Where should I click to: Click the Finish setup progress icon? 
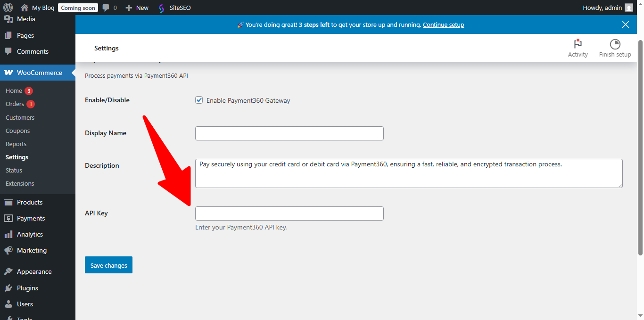tap(615, 44)
